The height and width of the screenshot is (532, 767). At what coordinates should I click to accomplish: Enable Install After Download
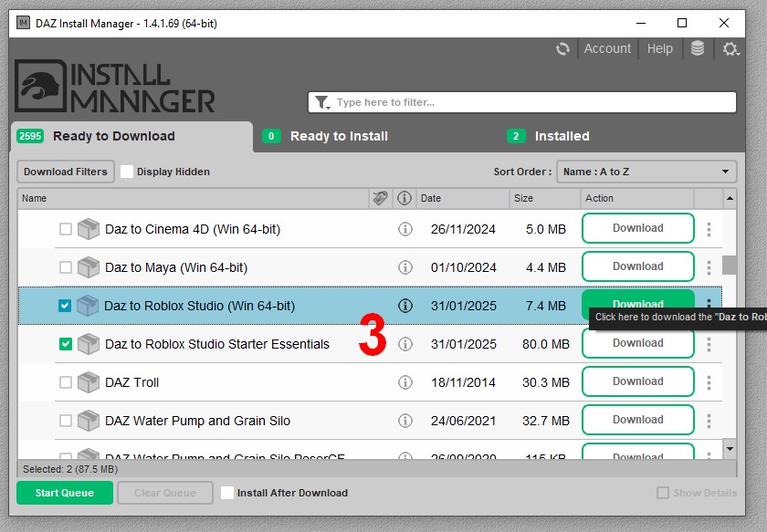tap(227, 493)
